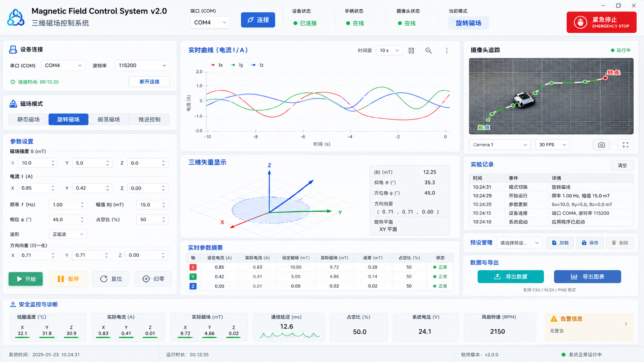644x362 pixels.
Task: Click the green 开始 start button
Action: (x=25, y=279)
